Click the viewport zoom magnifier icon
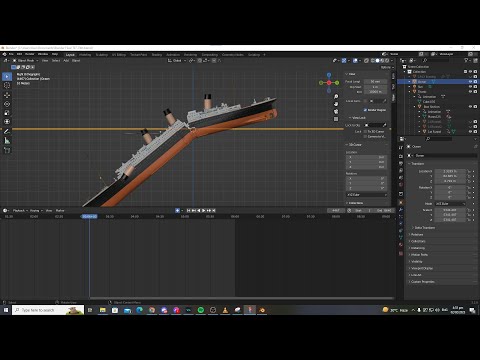 [x=336, y=97]
